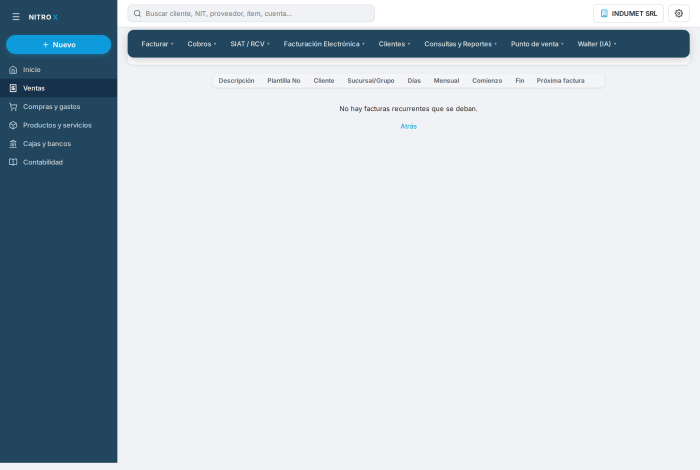Open Consultas y Reportes dropdown
Image resolution: width=700 pixels, height=470 pixels.
pyautogui.click(x=460, y=44)
